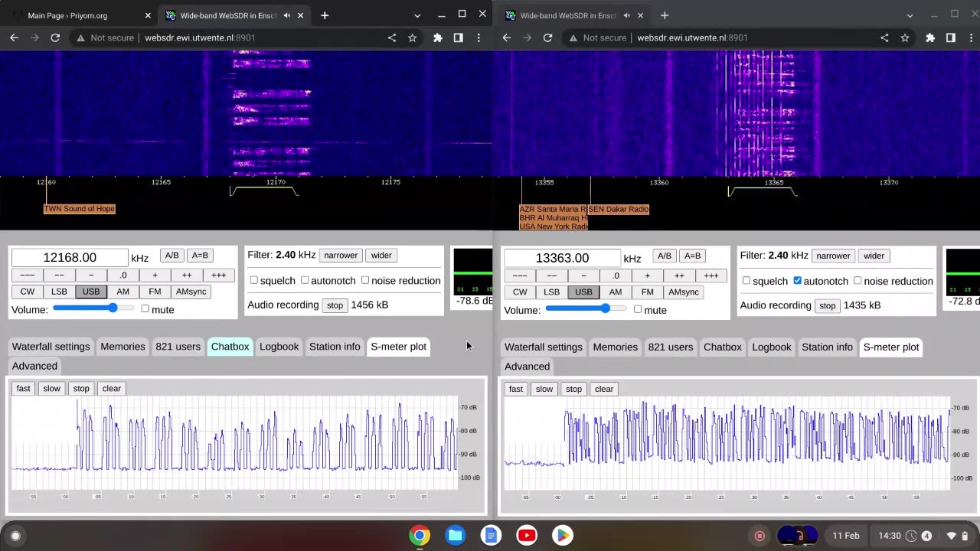Open side panel icon in left window
980x551 pixels.
(x=458, y=37)
